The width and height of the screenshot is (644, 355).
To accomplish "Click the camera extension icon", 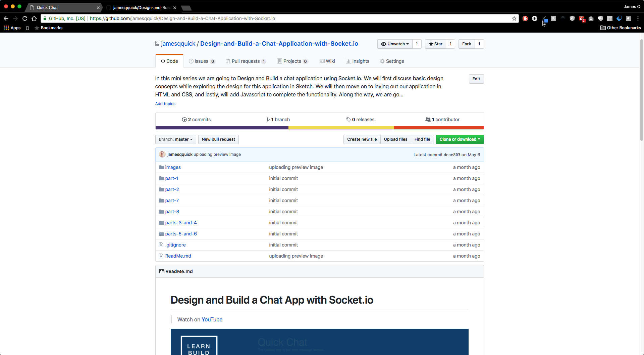I will click(x=591, y=18).
